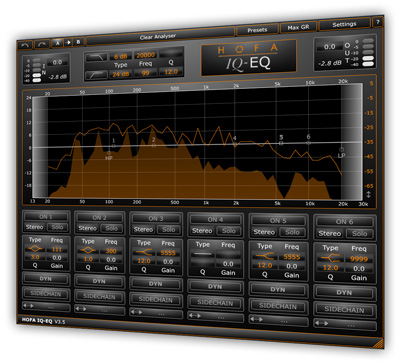Toggle the ON 2 band switch
This screenshot has height=363, width=400.
(x=99, y=218)
